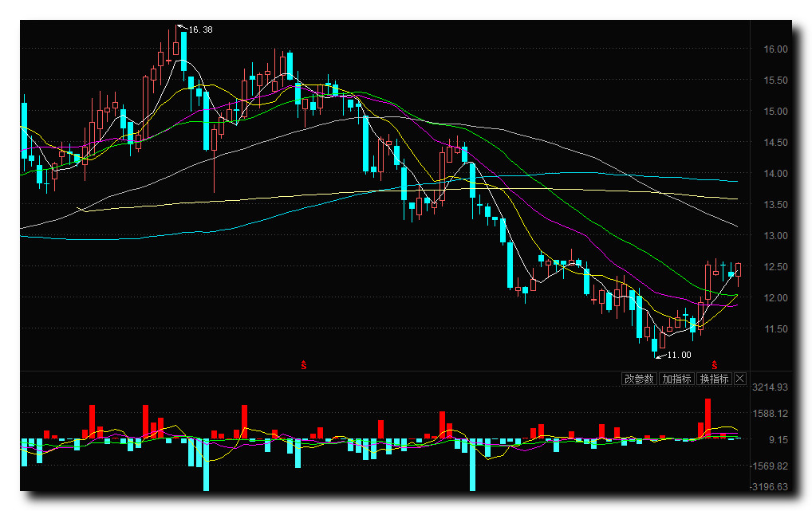
Task: Click the 15.50 price axis label
Action: (775, 81)
